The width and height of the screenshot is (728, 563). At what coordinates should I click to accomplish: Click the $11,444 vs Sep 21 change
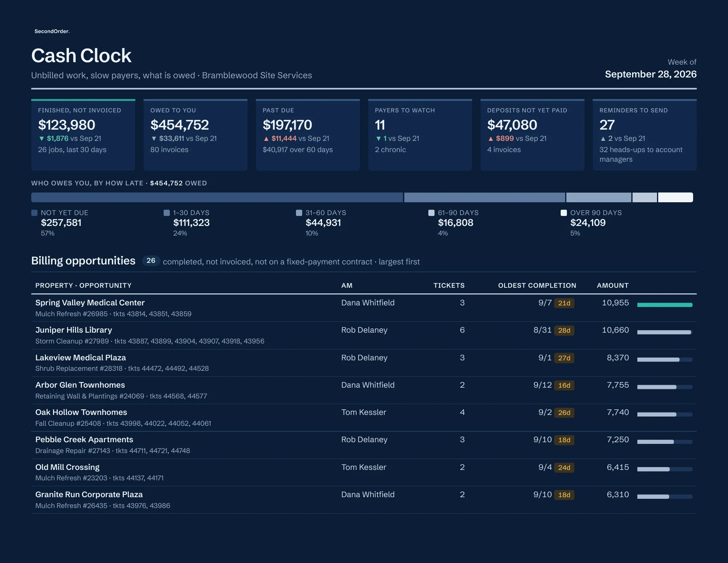(296, 138)
